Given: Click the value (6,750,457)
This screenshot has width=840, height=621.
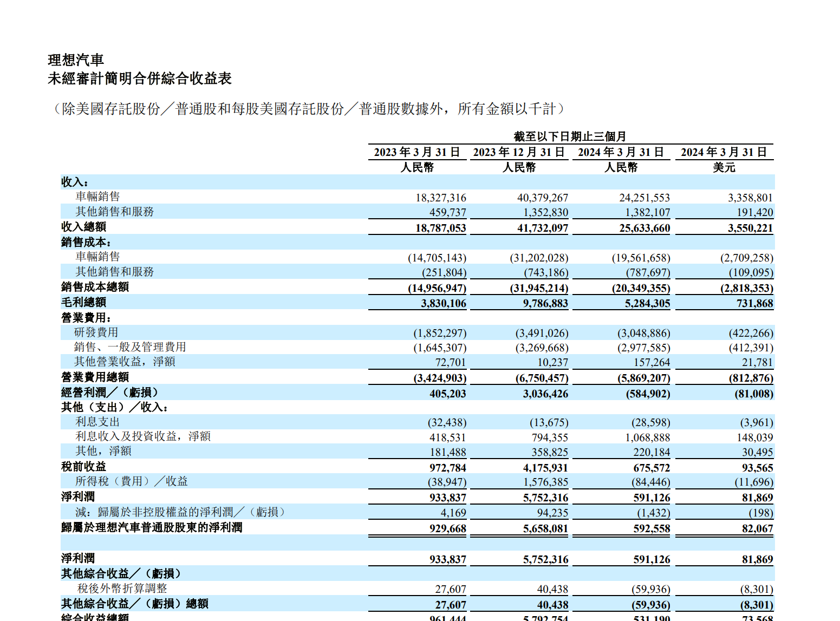Looking at the screenshot, I should pyautogui.click(x=542, y=378).
